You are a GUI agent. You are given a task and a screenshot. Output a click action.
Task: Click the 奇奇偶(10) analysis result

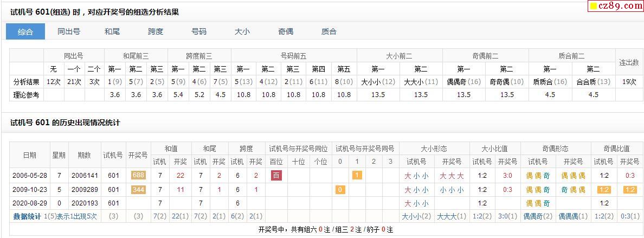click(x=507, y=82)
